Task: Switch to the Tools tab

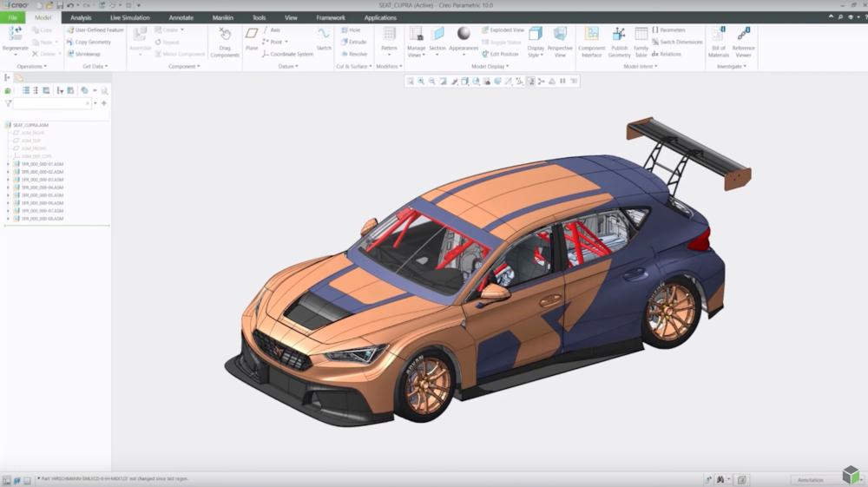Action: [x=259, y=17]
